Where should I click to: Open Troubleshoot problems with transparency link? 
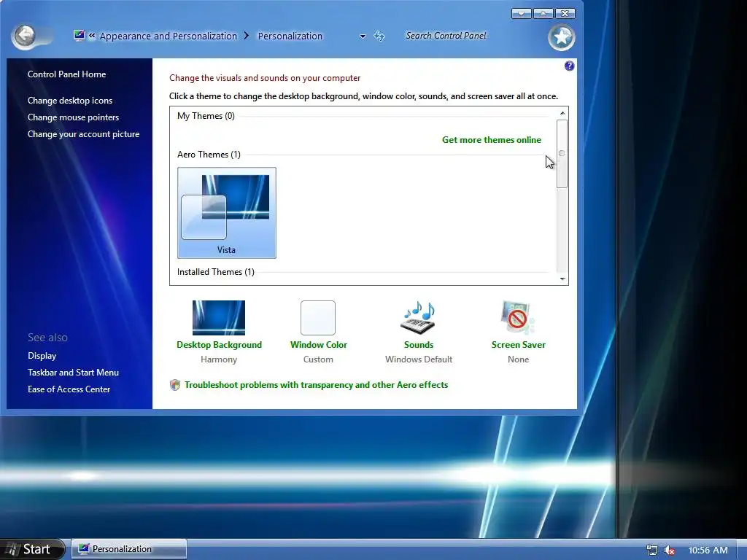pyautogui.click(x=317, y=385)
